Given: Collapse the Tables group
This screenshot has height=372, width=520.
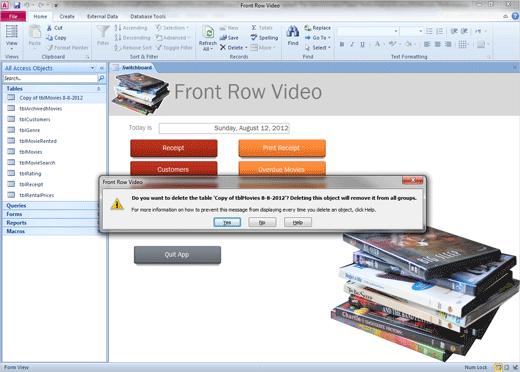Looking at the screenshot, I should click(x=99, y=89).
